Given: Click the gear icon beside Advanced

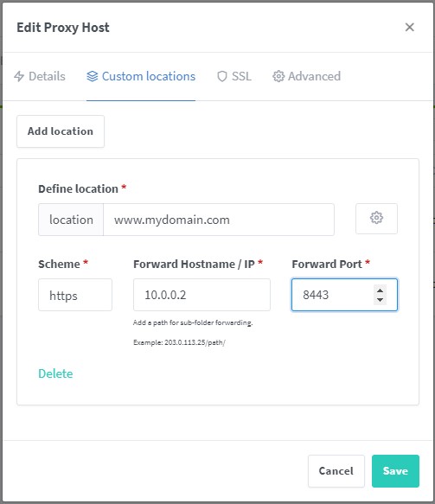Looking at the screenshot, I should [278, 76].
